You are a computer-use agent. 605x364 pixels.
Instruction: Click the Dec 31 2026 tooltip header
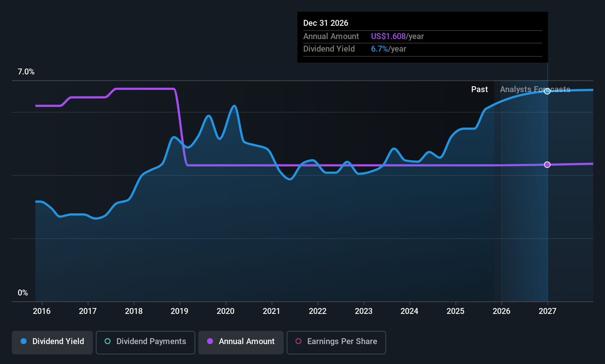pos(326,23)
